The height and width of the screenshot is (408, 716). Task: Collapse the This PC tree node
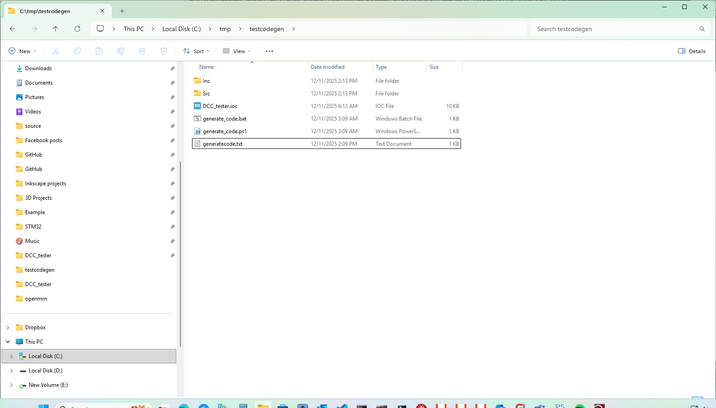click(8, 342)
